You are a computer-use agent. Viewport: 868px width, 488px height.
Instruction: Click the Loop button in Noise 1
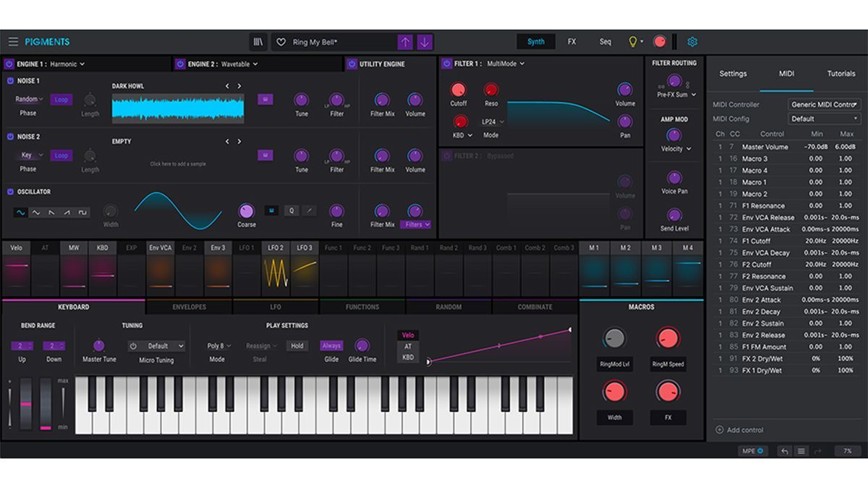61,99
